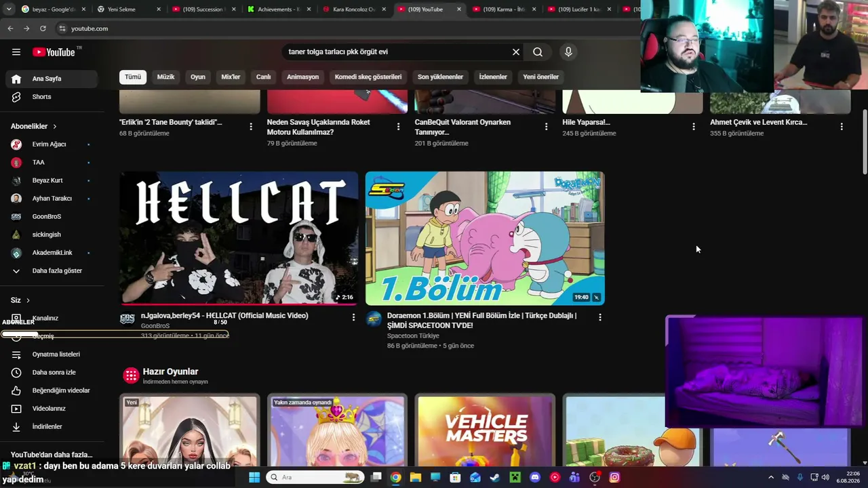
Task: Open site info icon in address bar
Action: tap(62, 28)
